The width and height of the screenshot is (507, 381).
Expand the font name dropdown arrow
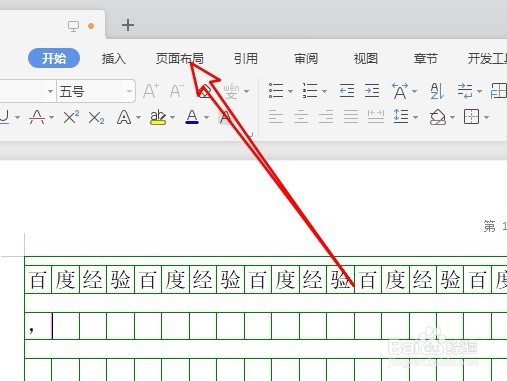(50, 91)
